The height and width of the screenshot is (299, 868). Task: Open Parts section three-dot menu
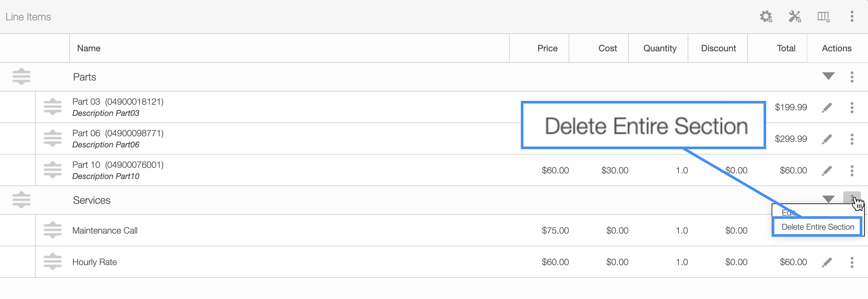(x=852, y=77)
